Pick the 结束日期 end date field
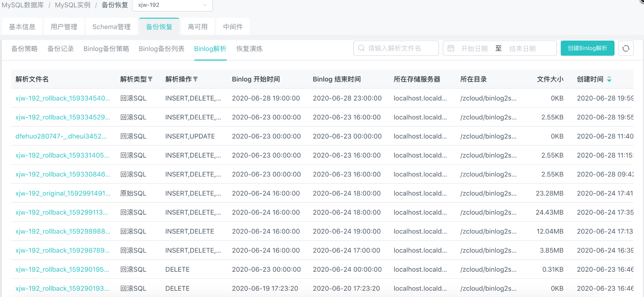644x297 pixels. point(522,49)
